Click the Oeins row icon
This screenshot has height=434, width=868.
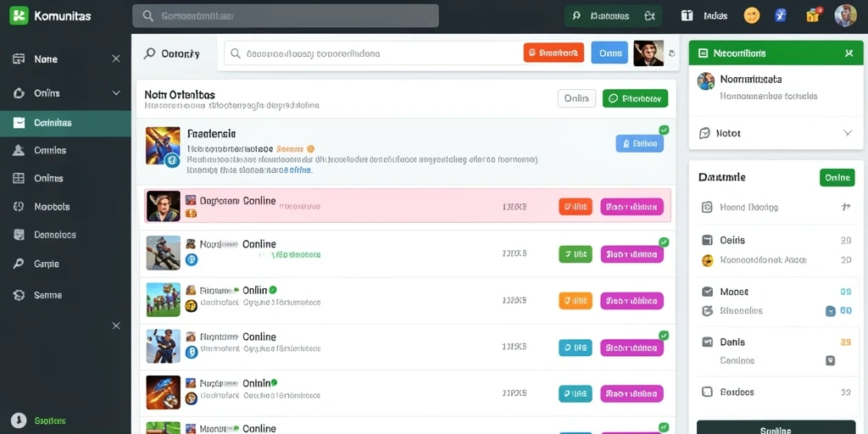click(x=707, y=240)
